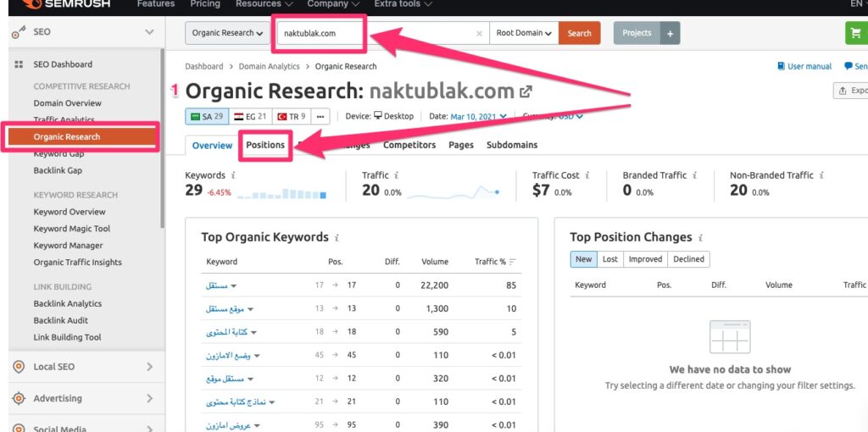The image size is (868, 432).
Task: Select the Lost filter in Top Position Changes
Action: tap(610, 259)
